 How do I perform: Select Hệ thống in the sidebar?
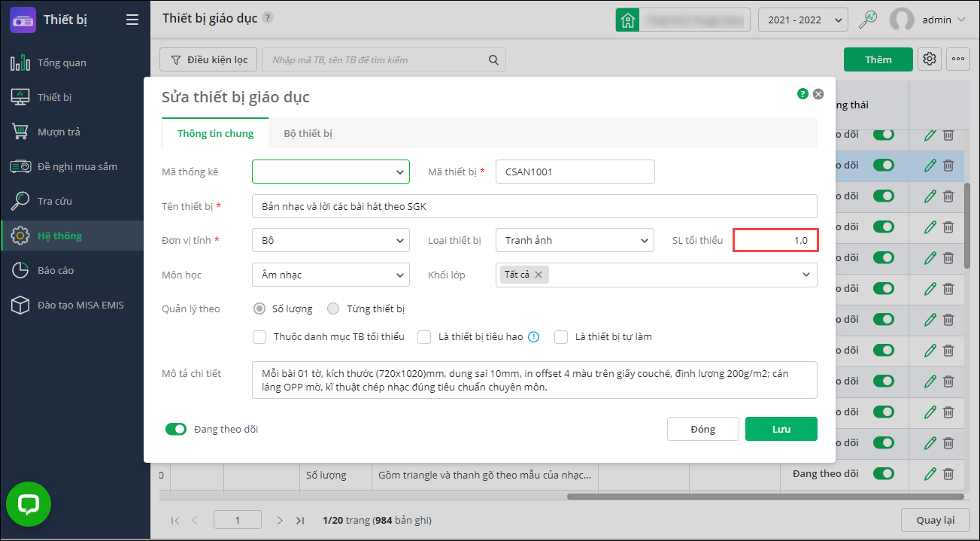click(x=71, y=236)
